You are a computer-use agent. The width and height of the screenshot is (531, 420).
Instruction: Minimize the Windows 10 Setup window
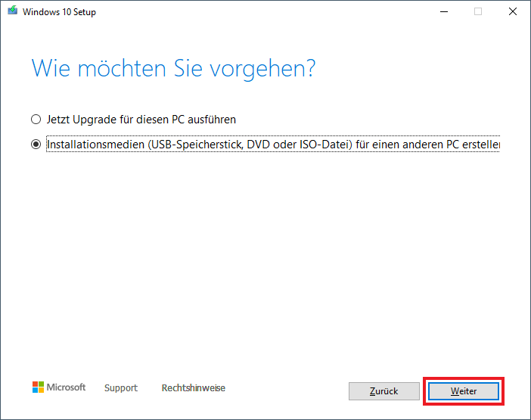pyautogui.click(x=444, y=11)
